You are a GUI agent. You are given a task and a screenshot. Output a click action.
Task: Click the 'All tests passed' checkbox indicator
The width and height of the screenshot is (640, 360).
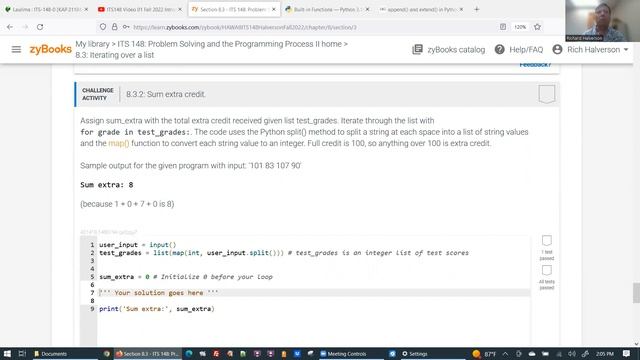pyautogui.click(x=547, y=270)
